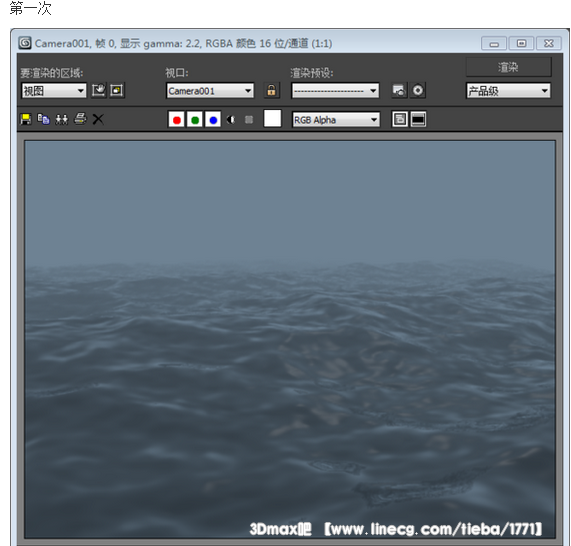Click the Copy Image icon
The height and width of the screenshot is (546, 571).
(x=44, y=119)
